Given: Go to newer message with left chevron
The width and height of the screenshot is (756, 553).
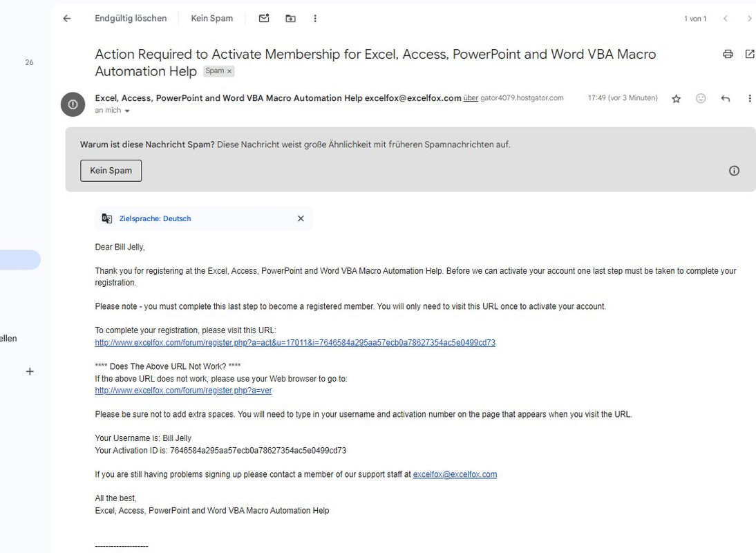Looking at the screenshot, I should 725,19.
